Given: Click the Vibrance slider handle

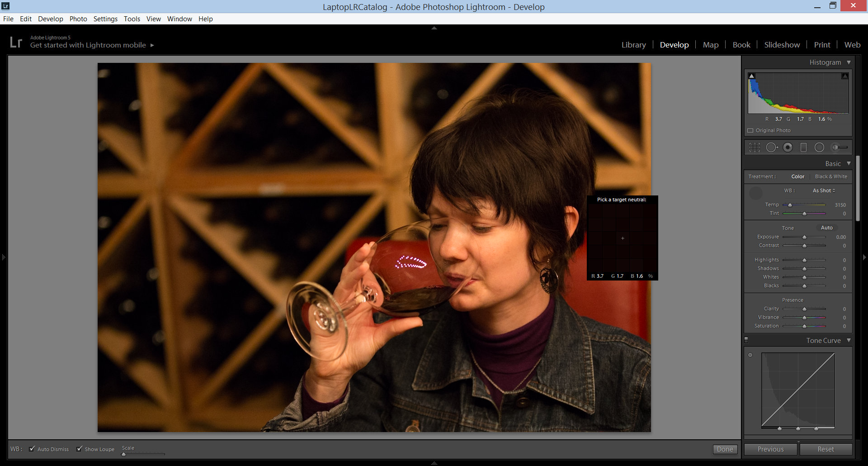Looking at the screenshot, I should (804, 318).
